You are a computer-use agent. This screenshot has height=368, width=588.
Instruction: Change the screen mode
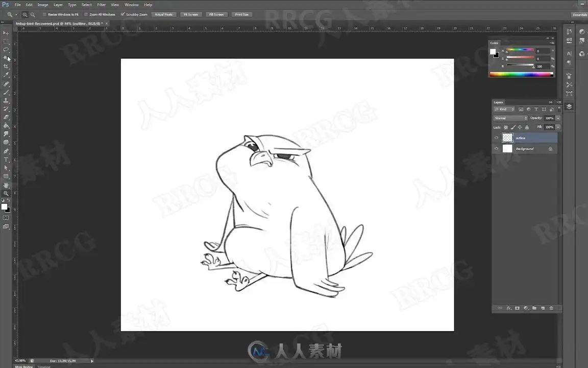click(x=6, y=226)
